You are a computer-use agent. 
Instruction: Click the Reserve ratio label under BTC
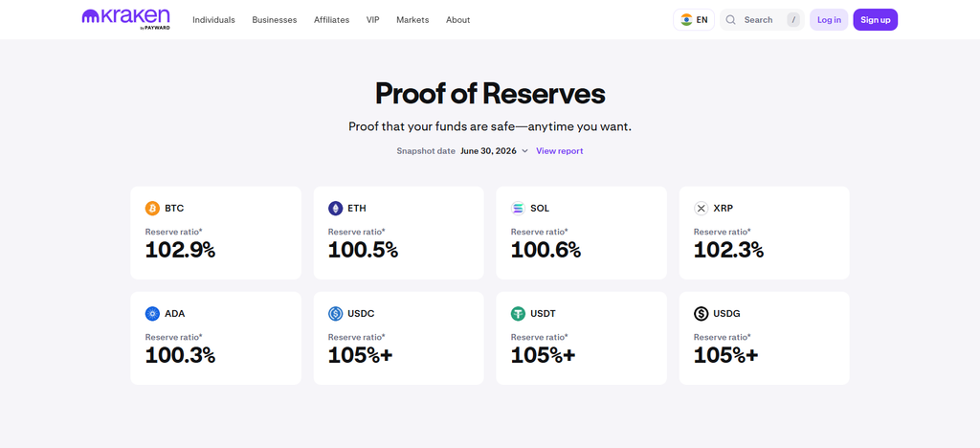coord(174,232)
